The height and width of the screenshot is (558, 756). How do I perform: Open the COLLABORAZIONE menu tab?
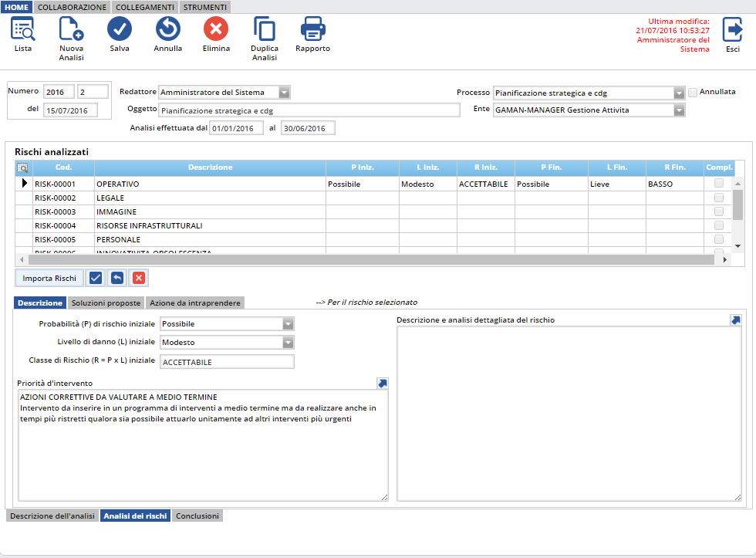73,7
